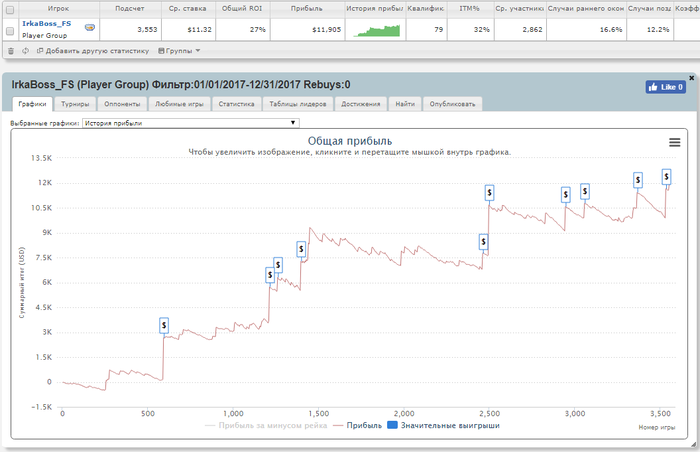
Task: Sort by the 'Игрок' column header
Action: (58, 8)
